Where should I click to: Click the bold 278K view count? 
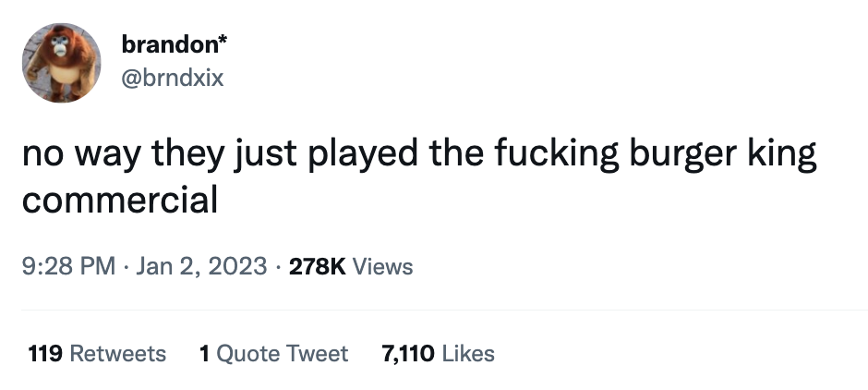318,267
